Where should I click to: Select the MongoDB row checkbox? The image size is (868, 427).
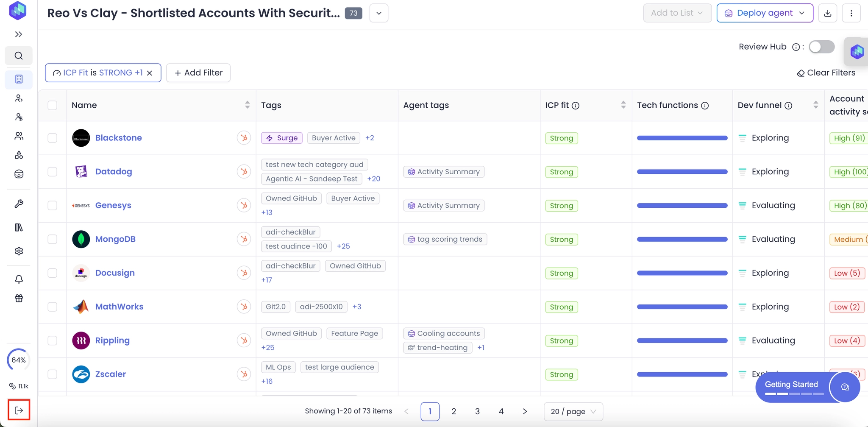pyautogui.click(x=53, y=239)
